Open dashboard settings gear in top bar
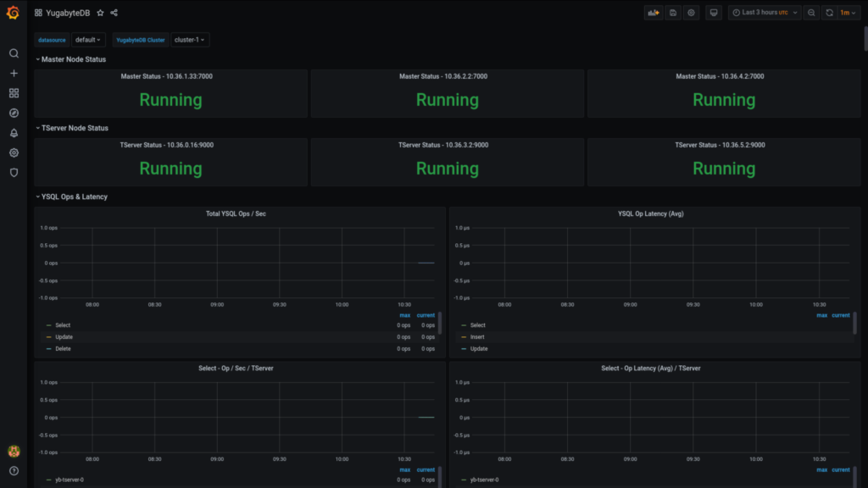The height and width of the screenshot is (488, 868). [x=692, y=13]
